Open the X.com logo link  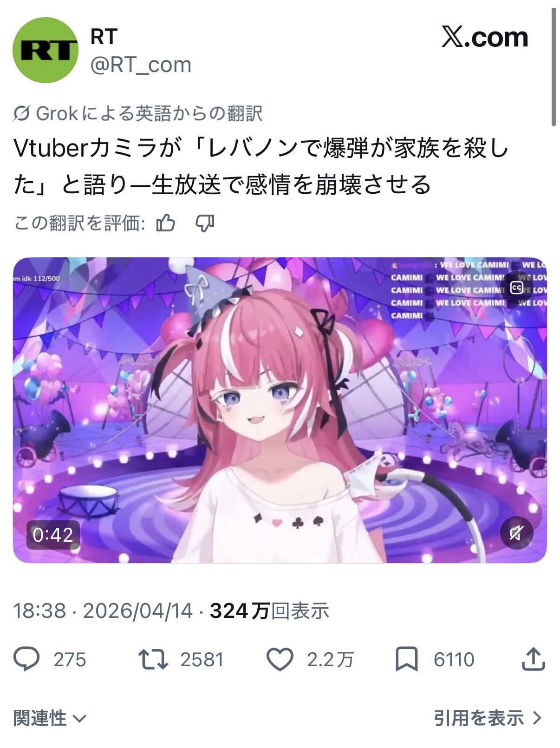[485, 38]
